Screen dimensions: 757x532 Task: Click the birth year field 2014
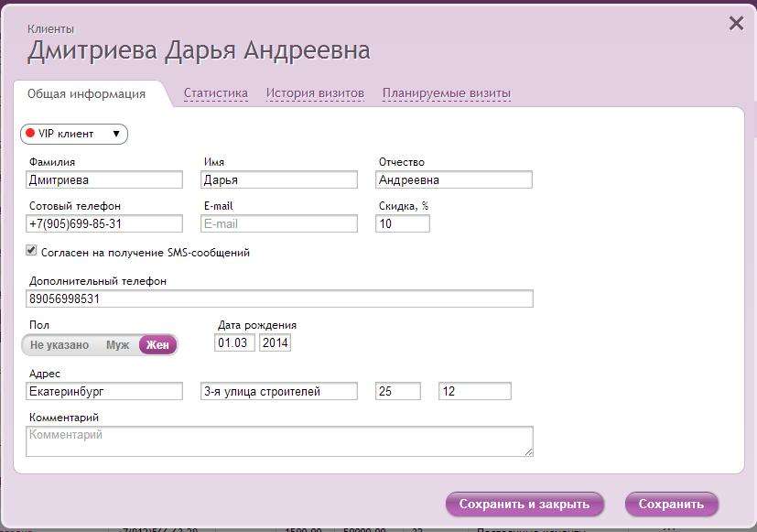click(275, 342)
